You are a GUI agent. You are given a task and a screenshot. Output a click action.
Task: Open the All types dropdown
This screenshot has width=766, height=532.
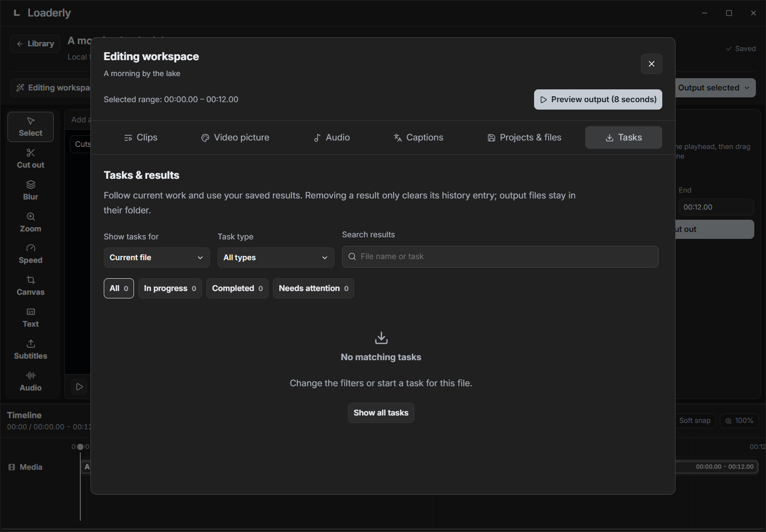[x=276, y=257]
